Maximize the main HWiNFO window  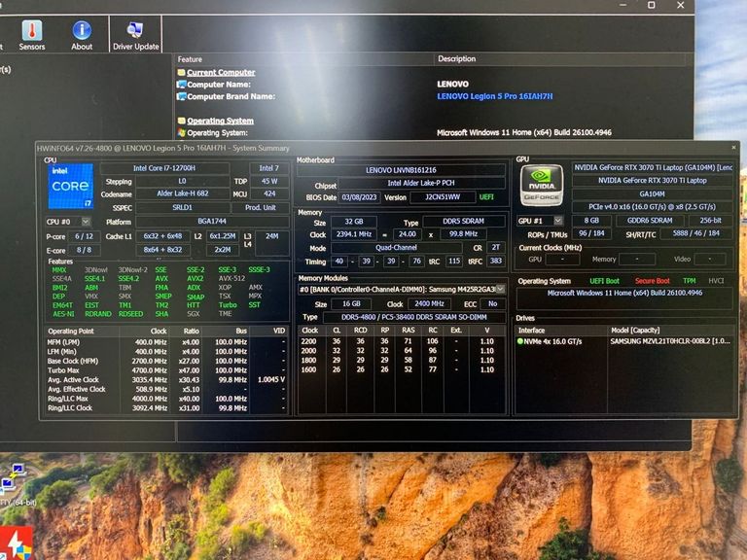pyautogui.click(x=652, y=5)
